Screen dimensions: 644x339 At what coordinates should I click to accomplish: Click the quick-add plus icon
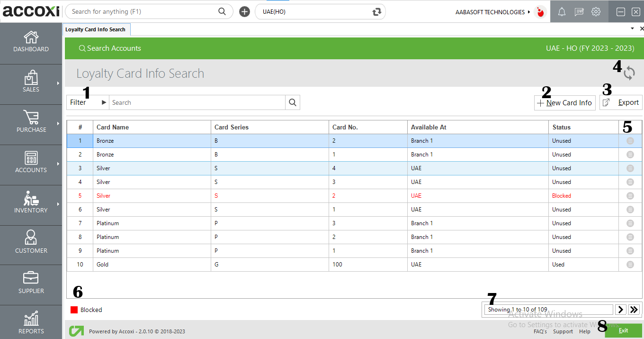point(244,12)
